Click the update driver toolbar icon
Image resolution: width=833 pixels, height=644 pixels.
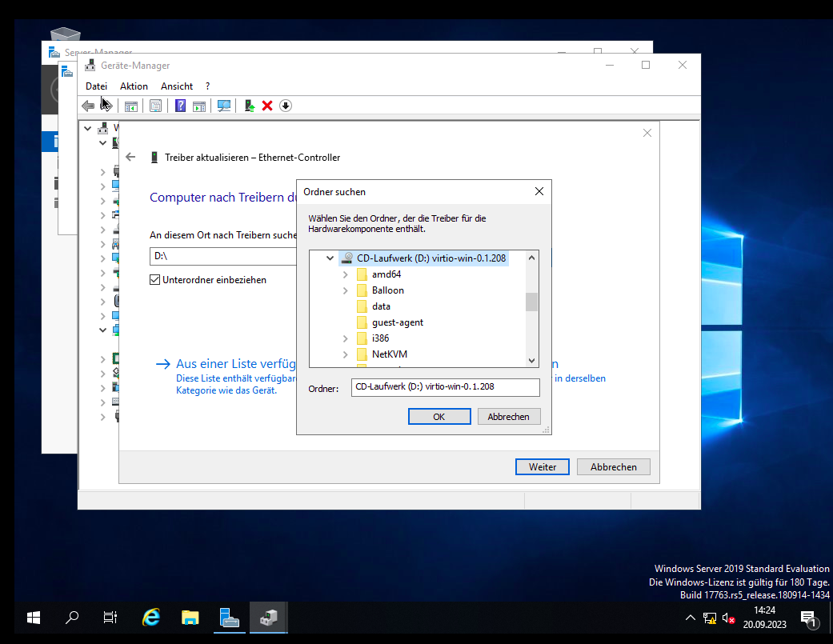click(249, 106)
